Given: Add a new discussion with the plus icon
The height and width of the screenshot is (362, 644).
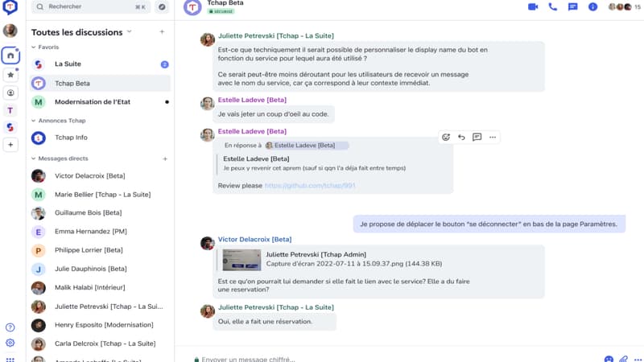Looking at the screenshot, I should point(163,32).
